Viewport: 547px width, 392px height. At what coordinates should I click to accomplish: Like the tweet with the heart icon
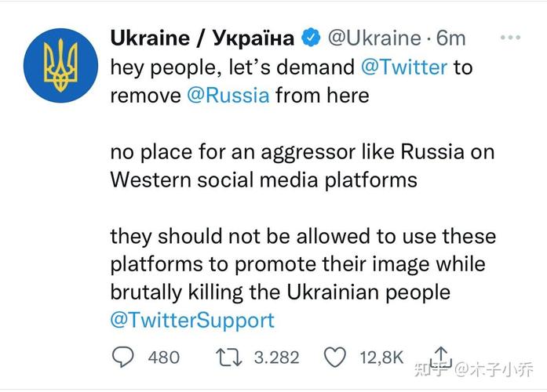335,358
